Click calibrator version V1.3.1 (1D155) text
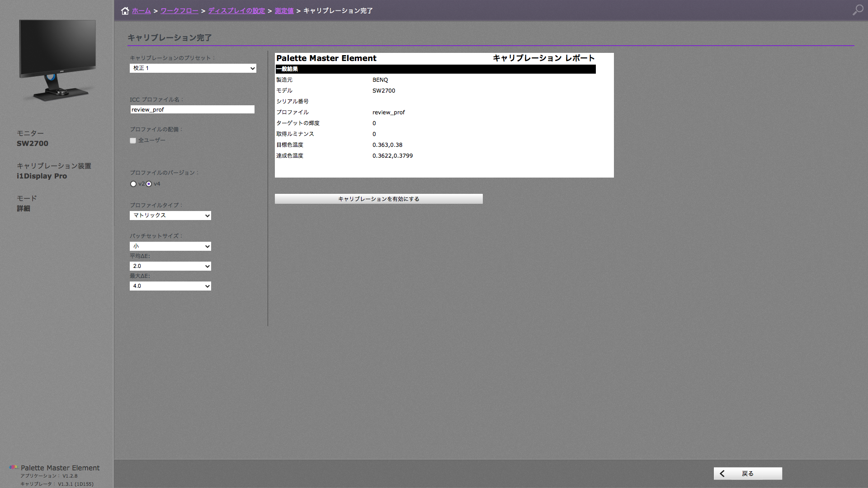Viewport: 868px width, 488px height. [x=75, y=484]
